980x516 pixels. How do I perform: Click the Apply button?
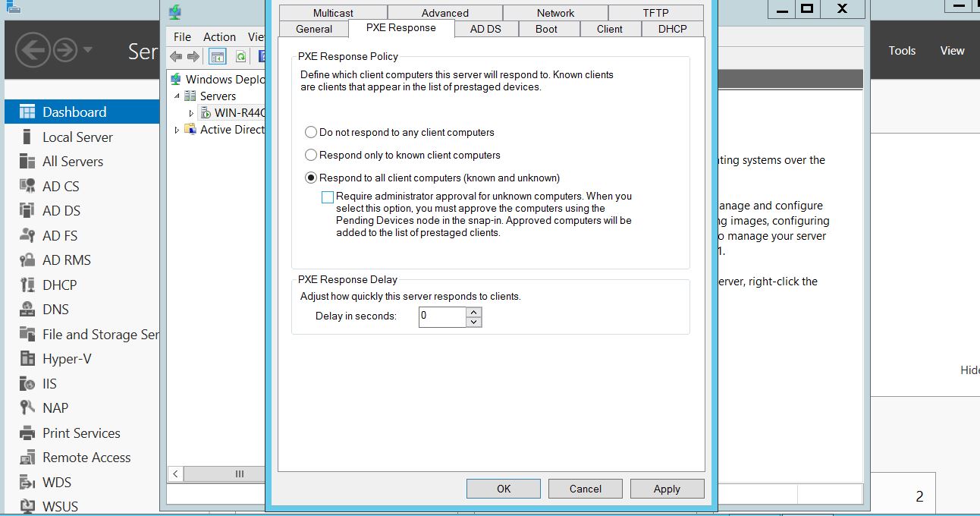[x=667, y=489]
